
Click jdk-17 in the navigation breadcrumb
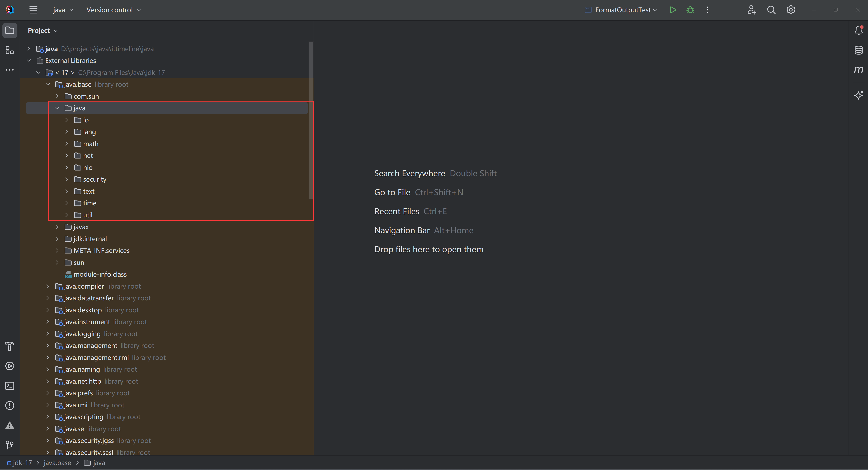click(19, 463)
